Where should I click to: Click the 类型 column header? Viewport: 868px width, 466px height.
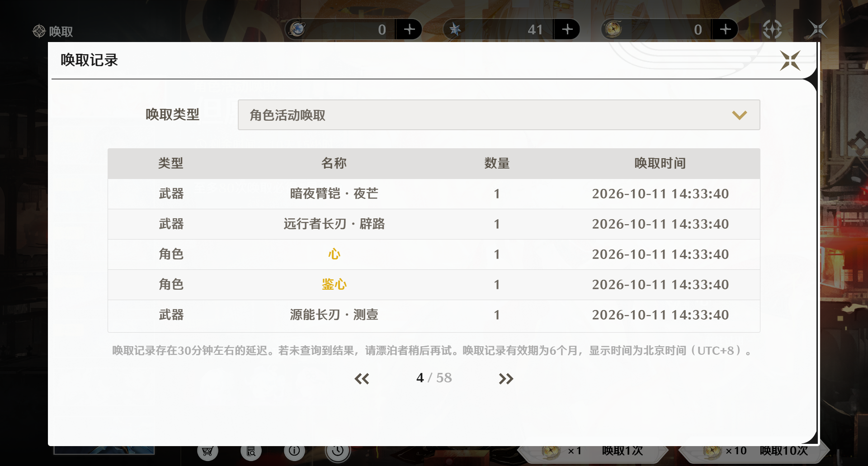point(171,163)
